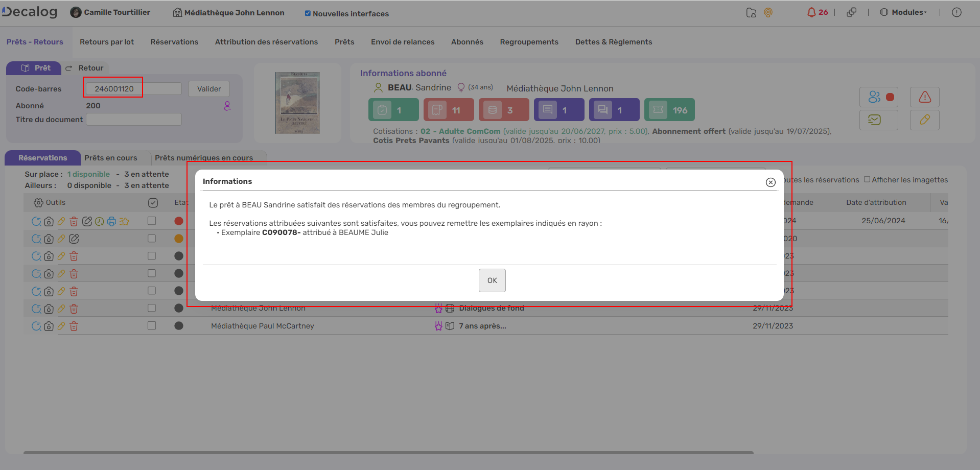The width and height of the screenshot is (980, 470).
Task: Select the red trash icon on the first row
Action: pyautogui.click(x=74, y=221)
